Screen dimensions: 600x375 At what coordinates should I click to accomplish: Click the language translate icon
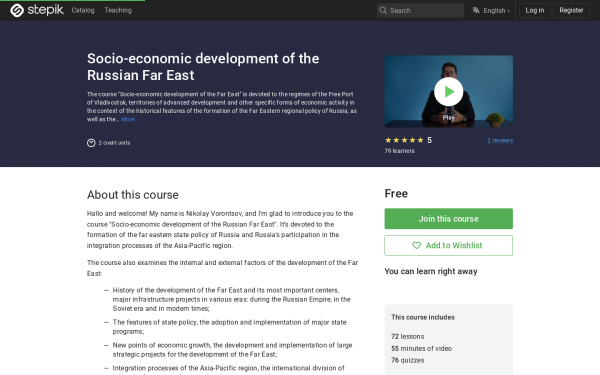point(476,10)
